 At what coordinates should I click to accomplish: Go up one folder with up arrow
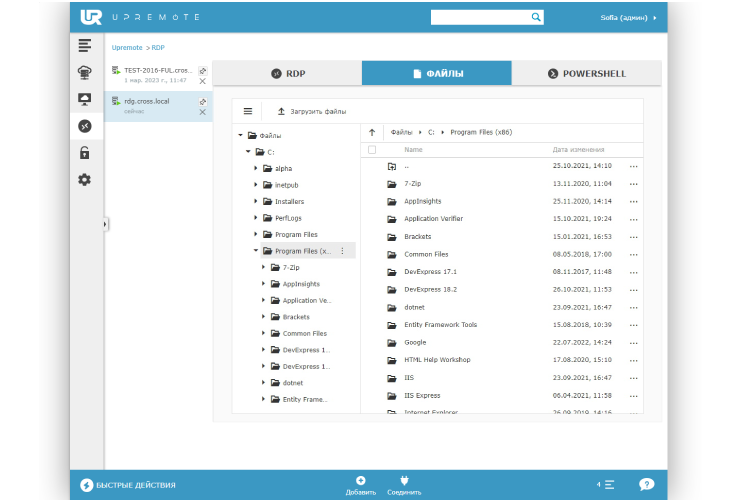[372, 132]
